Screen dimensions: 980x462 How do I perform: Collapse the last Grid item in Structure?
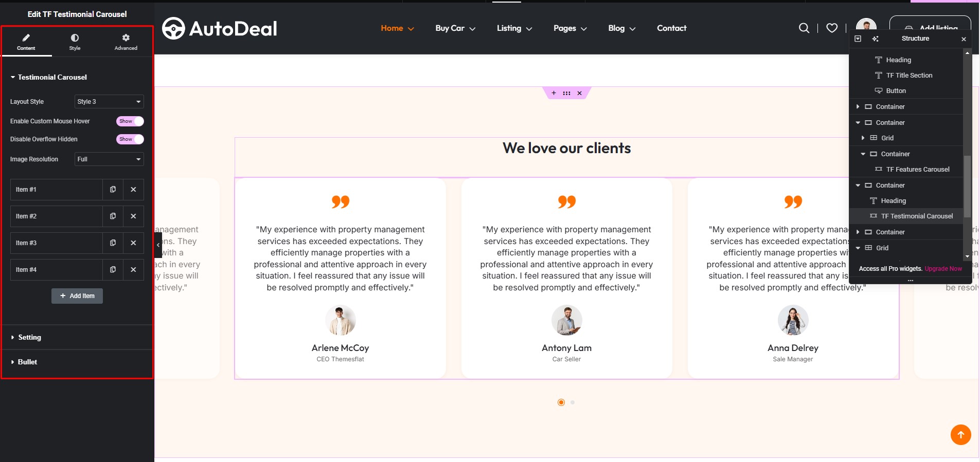(858, 248)
